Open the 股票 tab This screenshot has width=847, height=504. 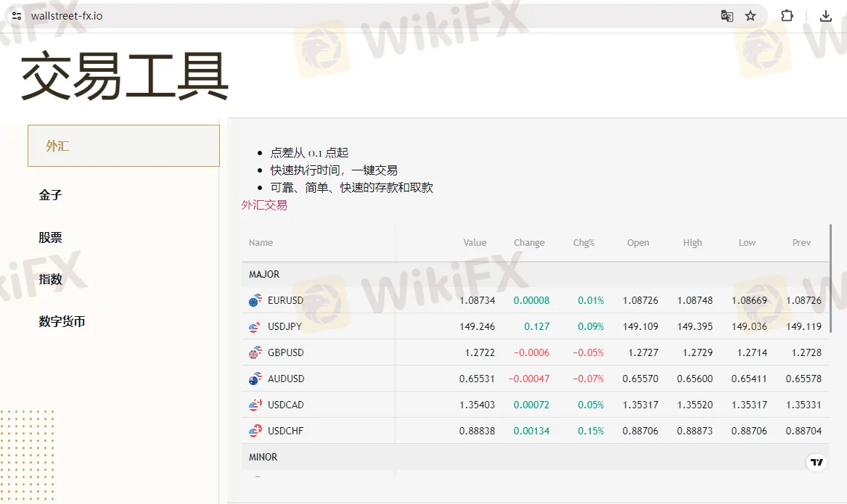51,237
